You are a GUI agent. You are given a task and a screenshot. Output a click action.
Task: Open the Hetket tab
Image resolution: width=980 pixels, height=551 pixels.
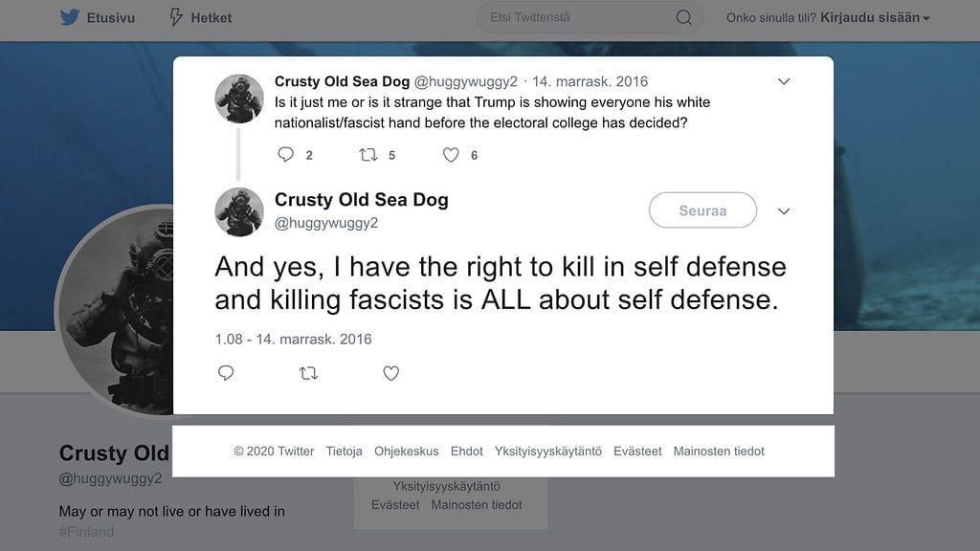211,17
